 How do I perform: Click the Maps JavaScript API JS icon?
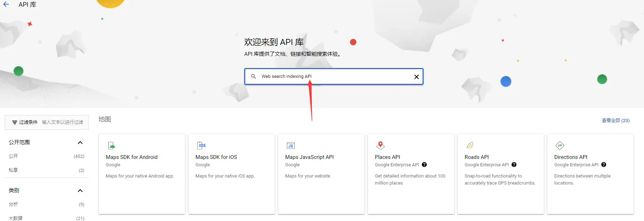coord(291,146)
